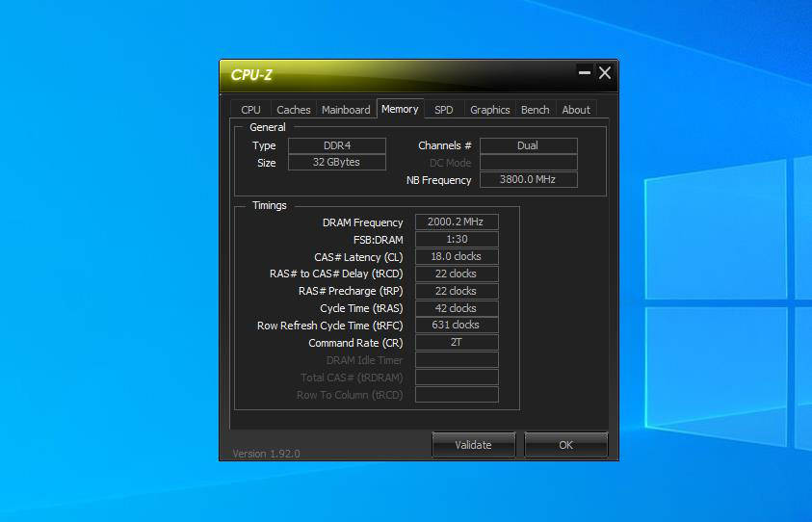Click the Validate button
Viewport: 812px width, 522px height.
(x=473, y=445)
